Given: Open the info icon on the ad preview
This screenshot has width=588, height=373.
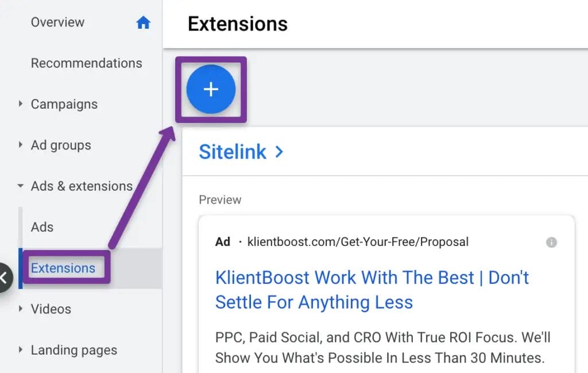Looking at the screenshot, I should (551, 242).
